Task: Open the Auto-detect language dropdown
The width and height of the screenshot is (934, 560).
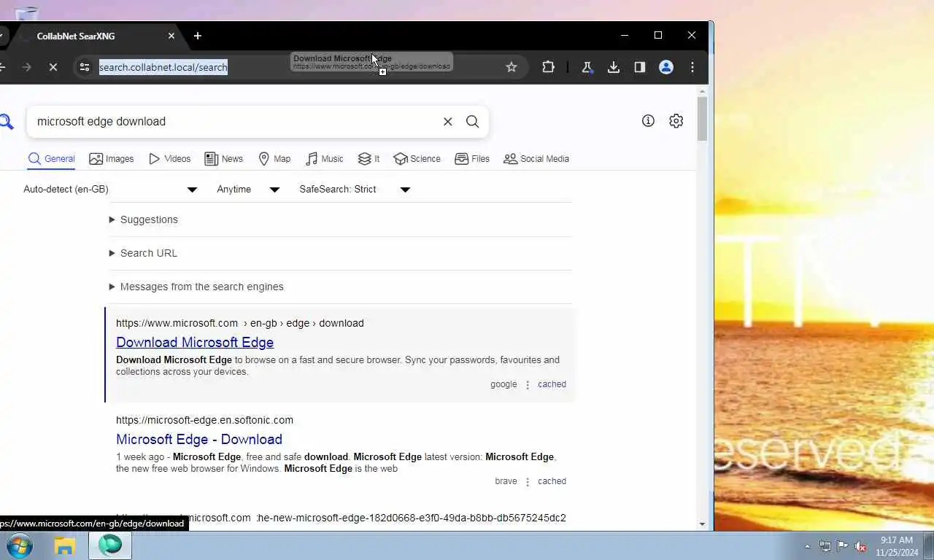Action: pyautogui.click(x=110, y=190)
